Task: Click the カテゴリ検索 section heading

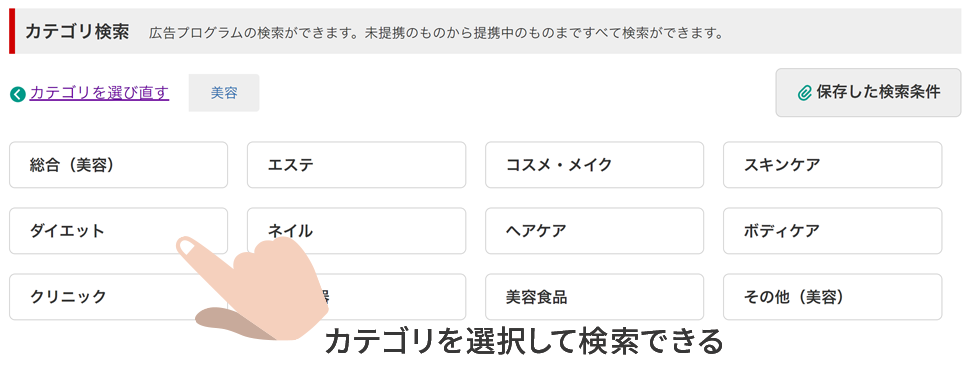Action: click(x=77, y=32)
